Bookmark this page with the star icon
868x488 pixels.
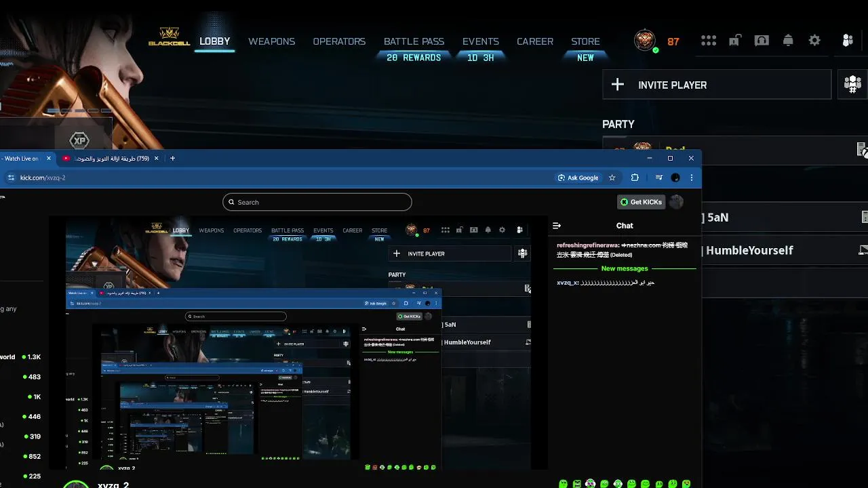point(612,178)
